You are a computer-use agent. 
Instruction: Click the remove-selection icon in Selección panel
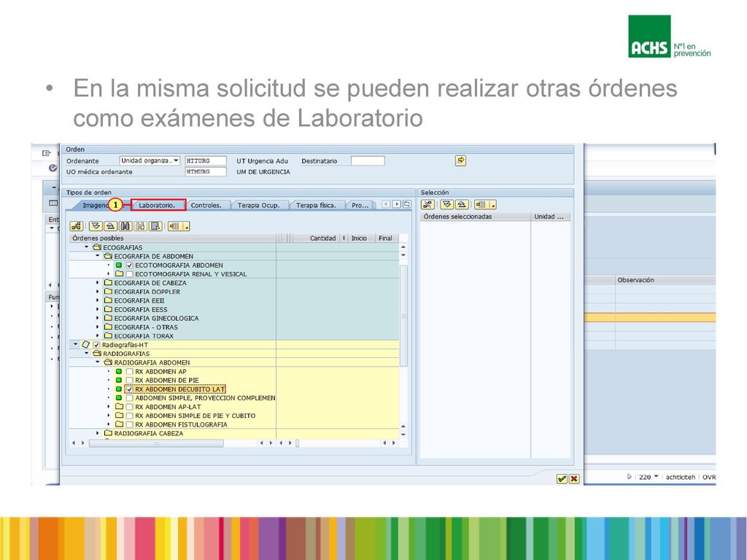click(427, 205)
